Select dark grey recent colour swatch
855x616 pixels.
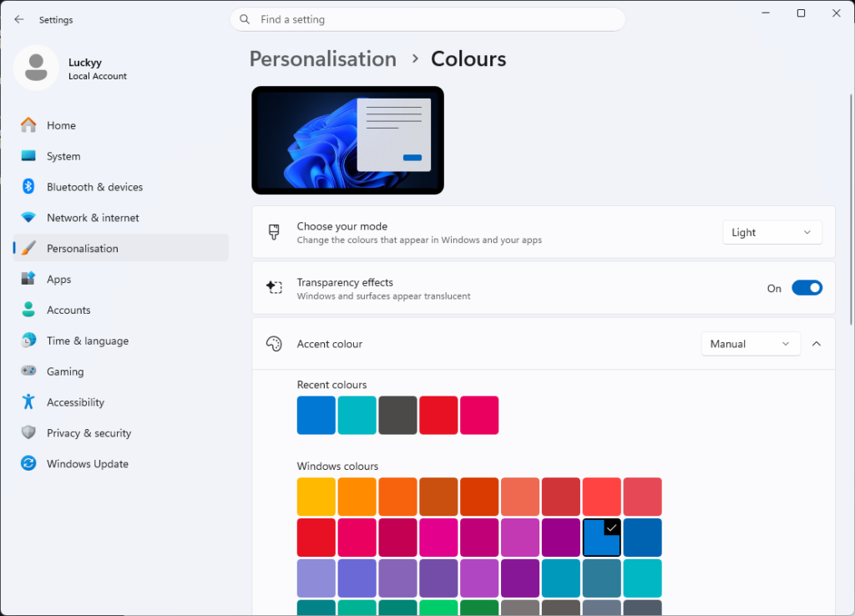coord(397,416)
